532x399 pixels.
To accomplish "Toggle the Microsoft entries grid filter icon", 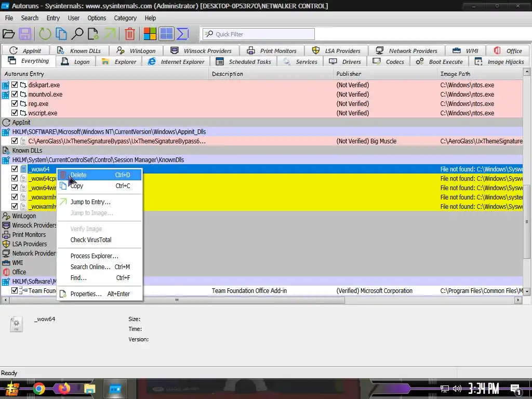I will click(166, 34).
